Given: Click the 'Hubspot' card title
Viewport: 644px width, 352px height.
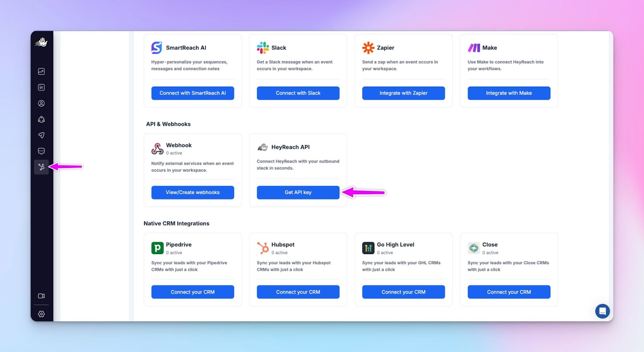Looking at the screenshot, I should [x=283, y=244].
